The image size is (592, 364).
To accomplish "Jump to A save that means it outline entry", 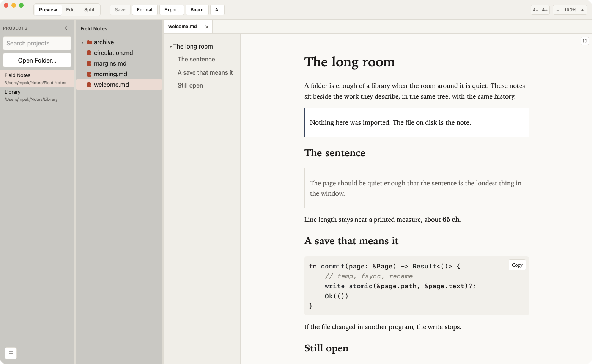I will point(205,73).
